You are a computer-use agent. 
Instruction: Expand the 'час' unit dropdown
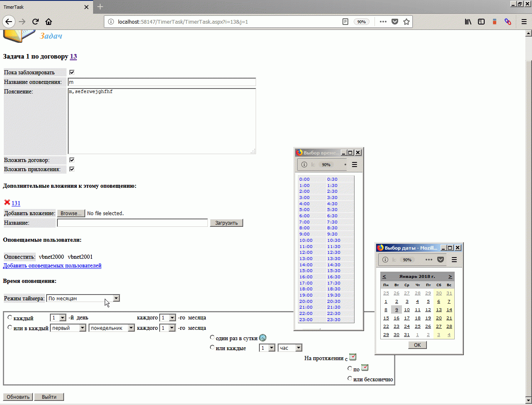point(290,348)
